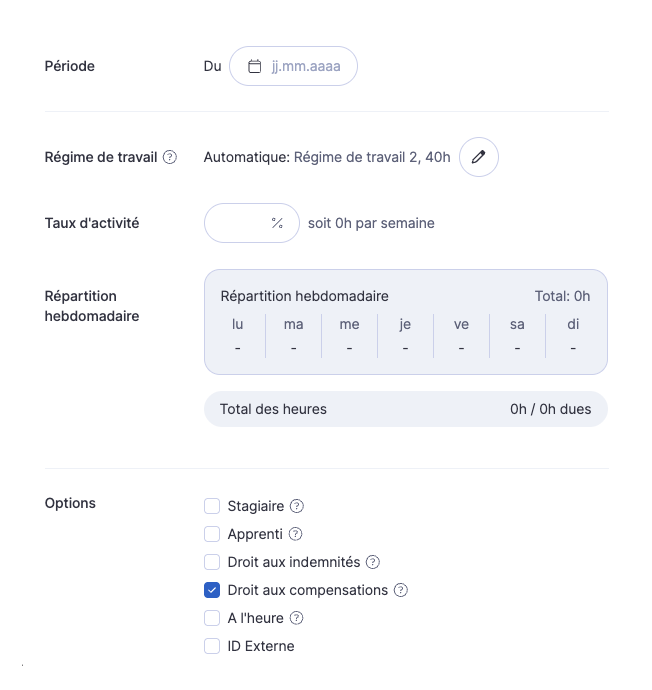Click the help icon beside A l'heure

296,618
